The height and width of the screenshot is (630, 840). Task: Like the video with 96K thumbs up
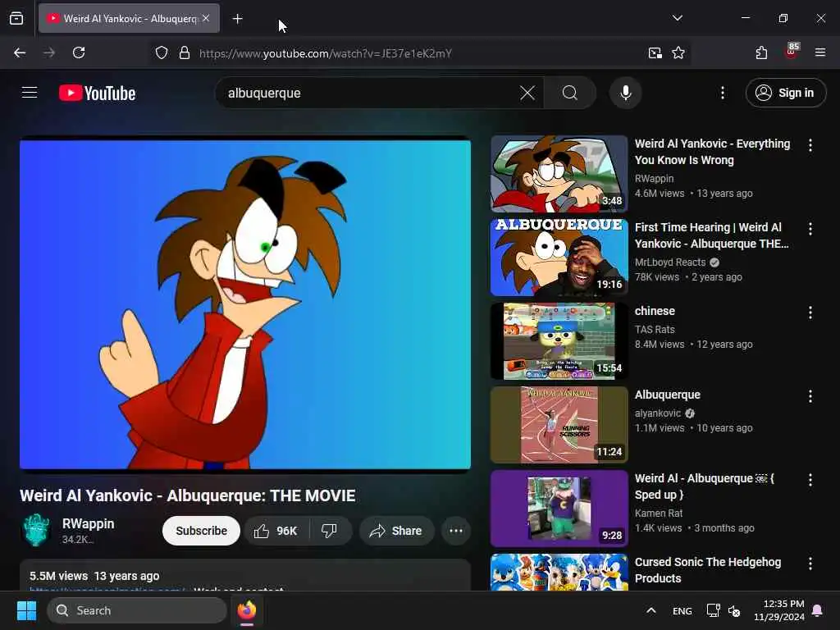(276, 531)
